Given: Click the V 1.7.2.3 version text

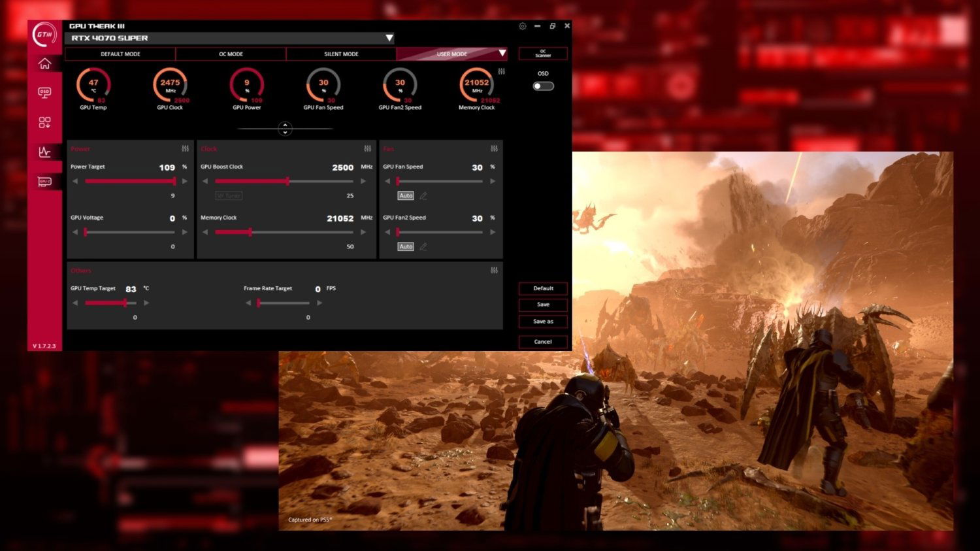Looking at the screenshot, I should (x=44, y=346).
